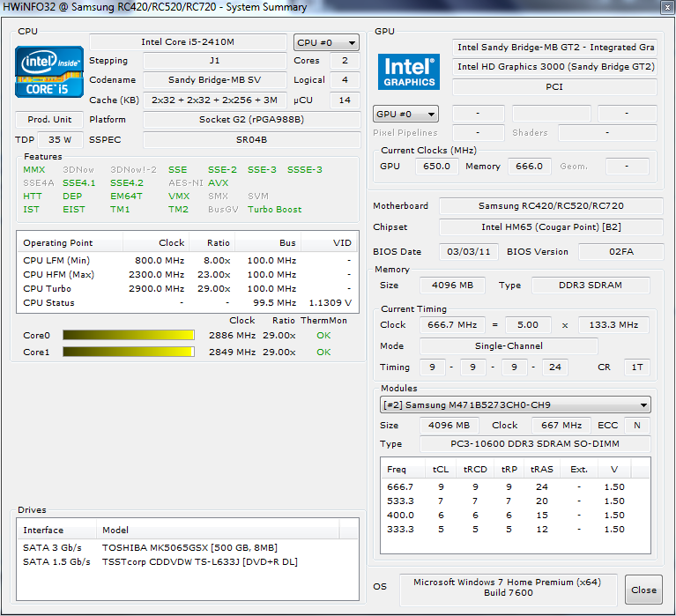Click the Freq column header in module timings

click(403, 469)
